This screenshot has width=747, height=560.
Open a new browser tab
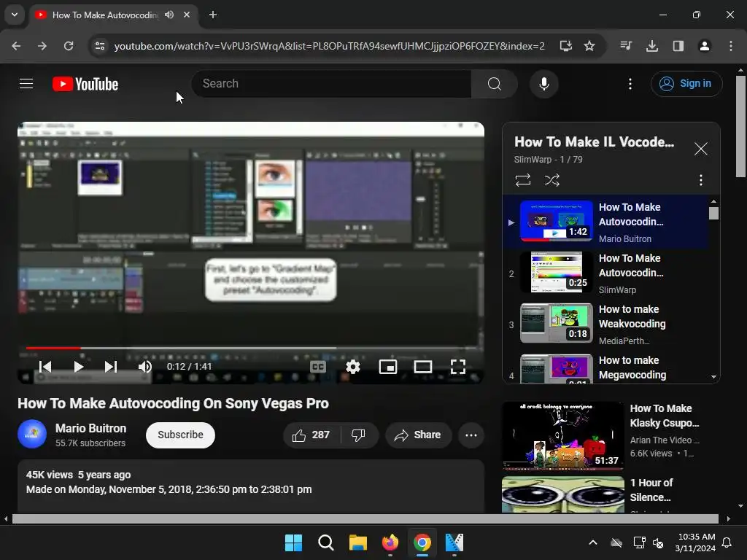(x=213, y=15)
